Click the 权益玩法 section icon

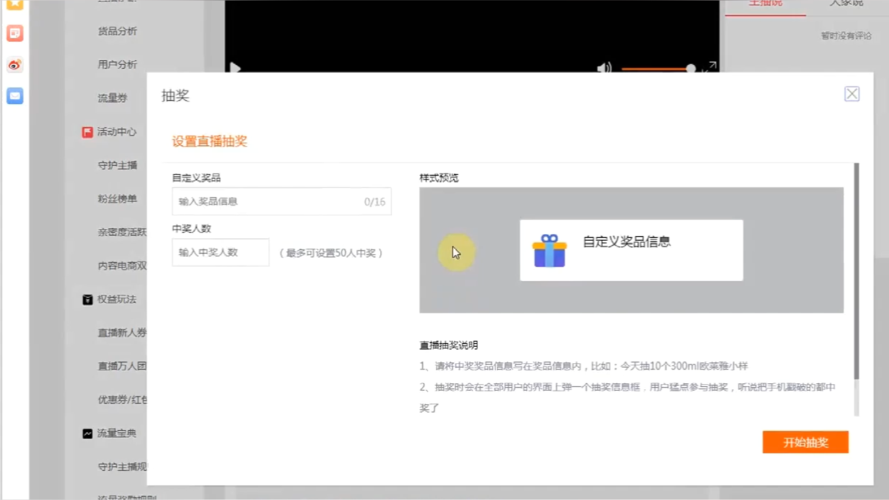tap(87, 299)
